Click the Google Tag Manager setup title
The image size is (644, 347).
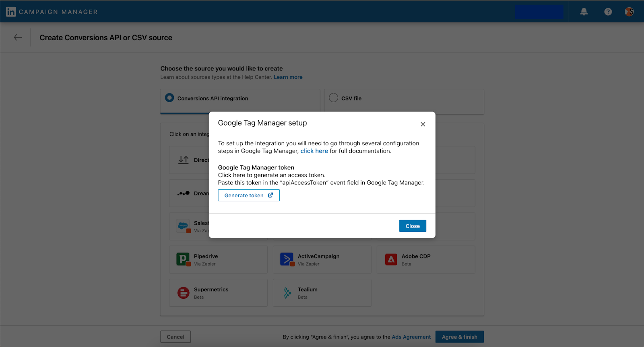click(262, 123)
